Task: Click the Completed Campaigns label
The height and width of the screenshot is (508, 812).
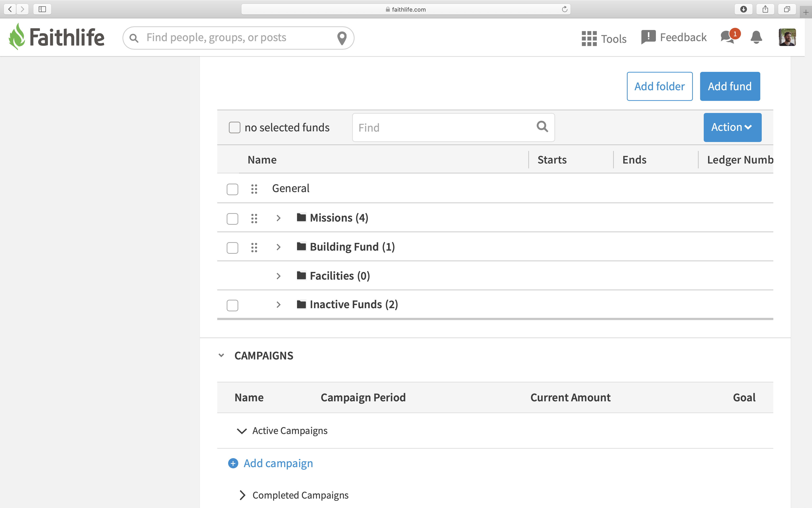Action: pyautogui.click(x=300, y=495)
